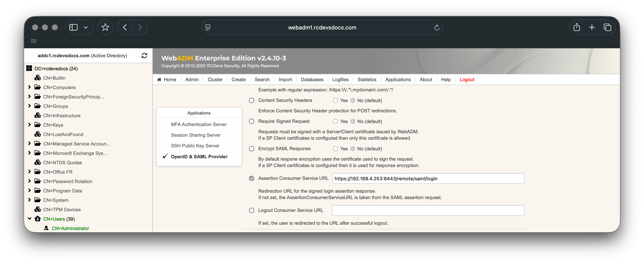Screen dimensions: 644x264
Task: Click the DC=rcdevsdocs domain root icon
Action: [x=29, y=68]
